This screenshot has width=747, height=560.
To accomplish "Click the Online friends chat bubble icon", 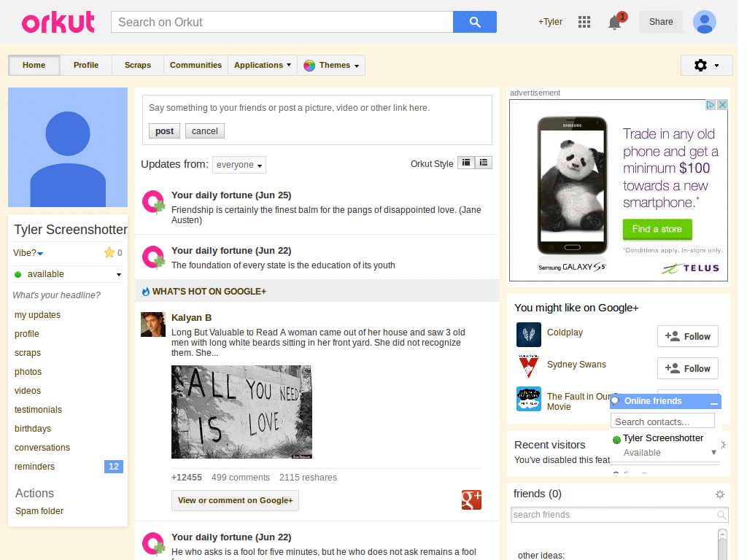I will click(615, 401).
